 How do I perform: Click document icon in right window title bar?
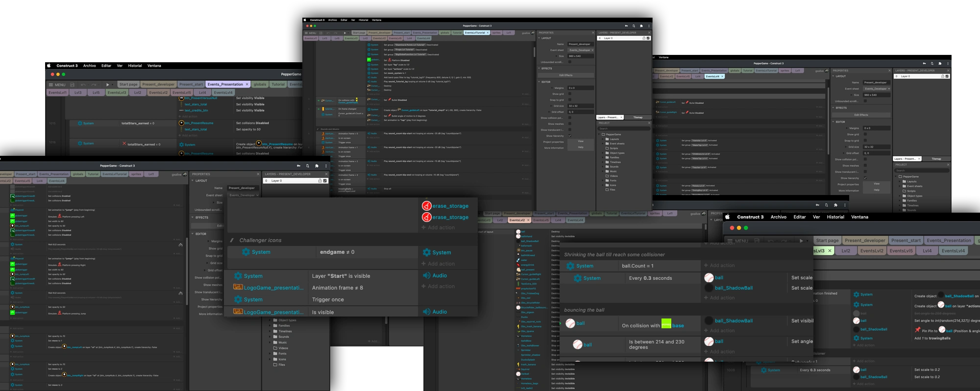coord(932,64)
